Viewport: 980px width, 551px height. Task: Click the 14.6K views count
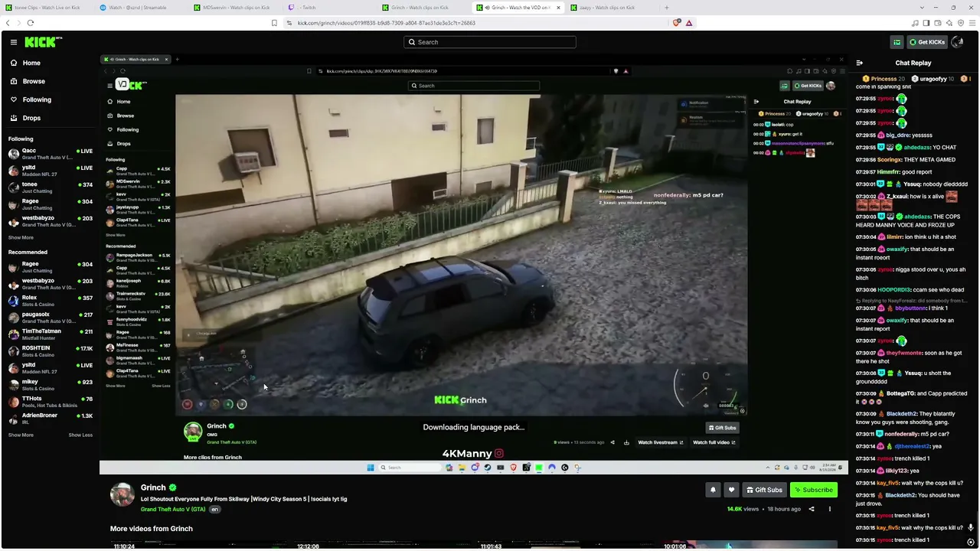click(x=743, y=509)
